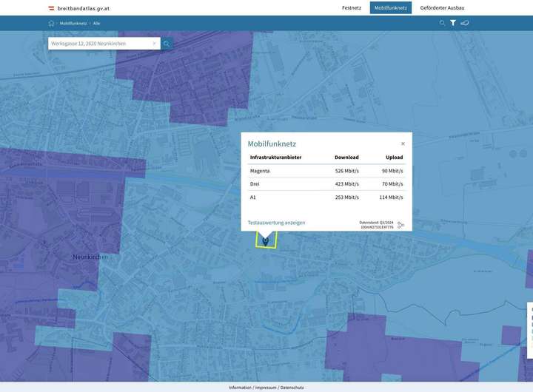Click the Testauswertung anzeigen link
Viewport: 533px width, 392px height.
[x=276, y=223]
